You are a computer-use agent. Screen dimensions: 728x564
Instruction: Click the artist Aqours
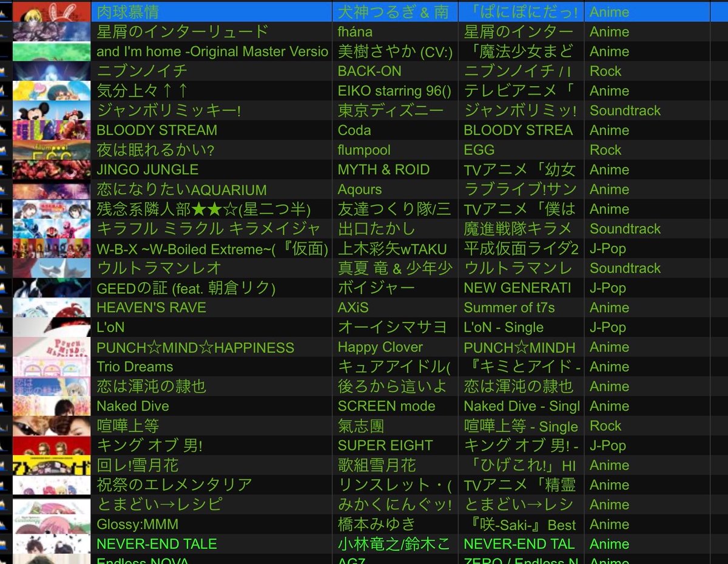click(360, 189)
